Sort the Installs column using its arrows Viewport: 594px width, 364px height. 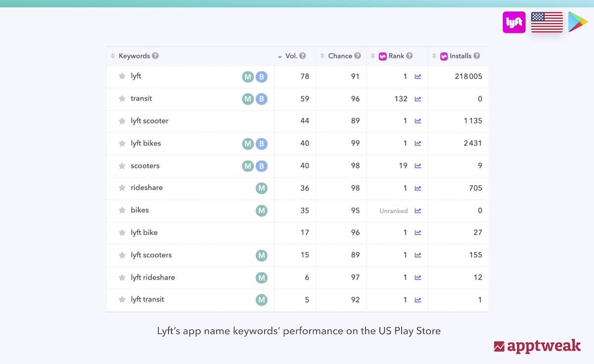pyautogui.click(x=433, y=56)
